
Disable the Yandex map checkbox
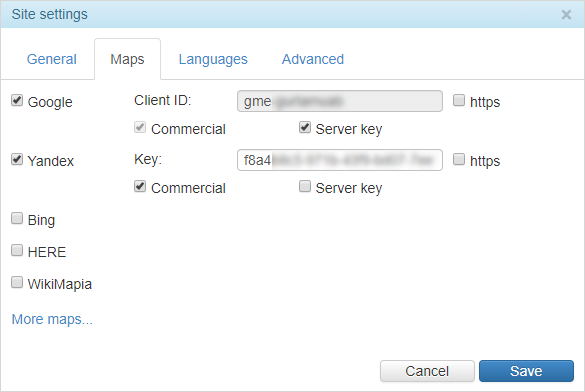tap(17, 159)
